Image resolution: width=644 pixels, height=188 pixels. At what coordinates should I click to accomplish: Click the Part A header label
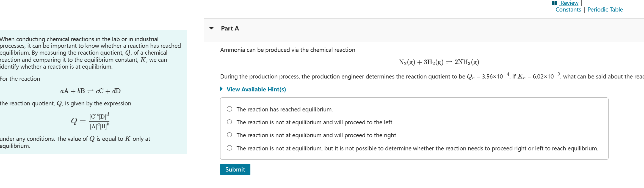point(230,28)
